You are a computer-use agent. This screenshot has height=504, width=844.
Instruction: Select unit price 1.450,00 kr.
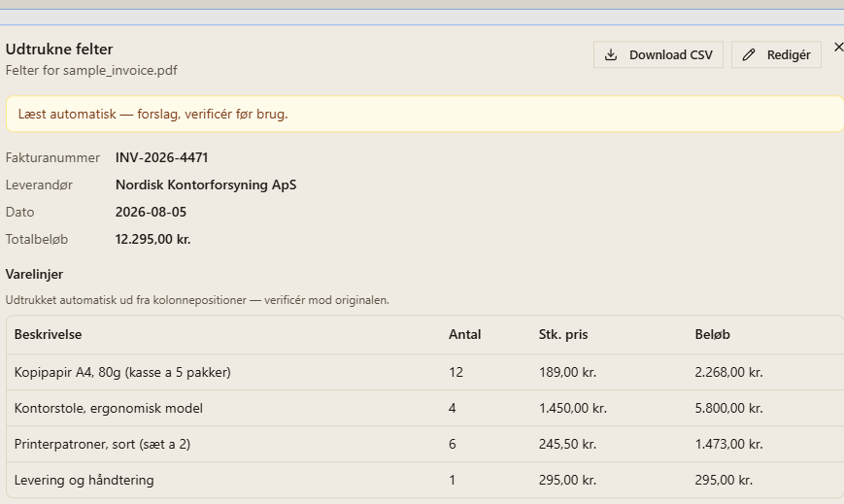573,408
